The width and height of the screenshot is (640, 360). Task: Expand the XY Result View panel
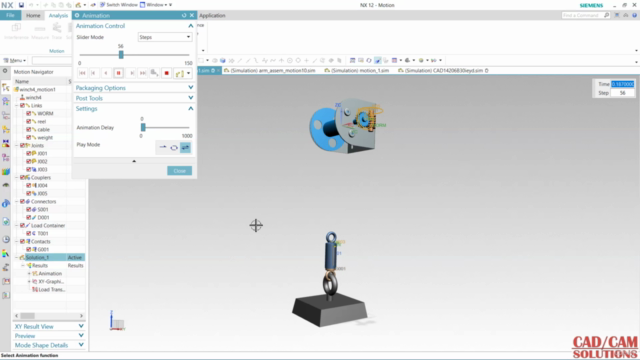click(81, 326)
